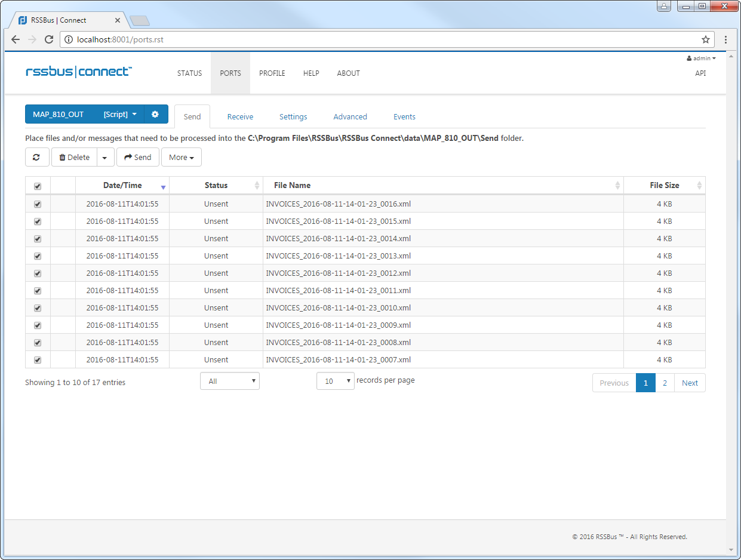741x560 pixels.
Task: Click page 1 button
Action: click(645, 383)
